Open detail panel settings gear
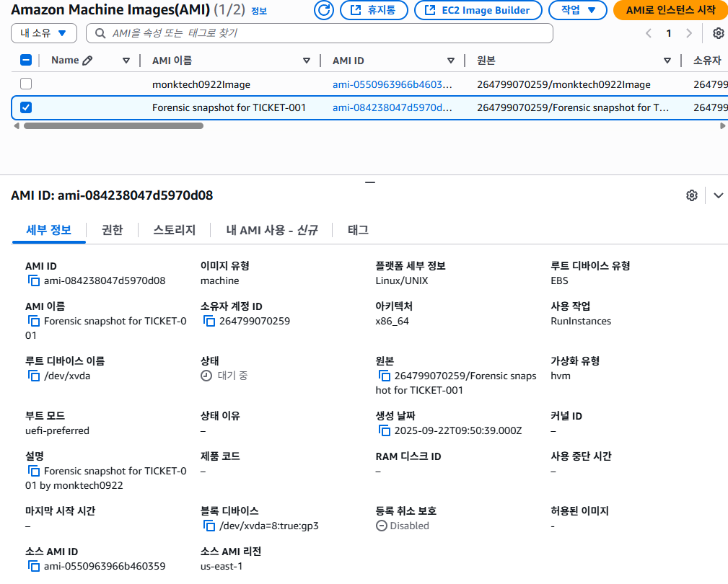This screenshot has height=584, width=728. click(x=692, y=195)
